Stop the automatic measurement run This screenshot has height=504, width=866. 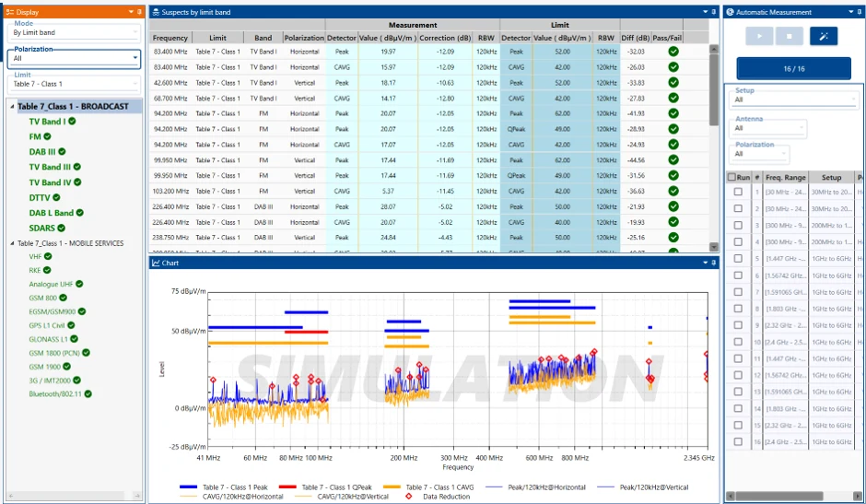pos(790,36)
